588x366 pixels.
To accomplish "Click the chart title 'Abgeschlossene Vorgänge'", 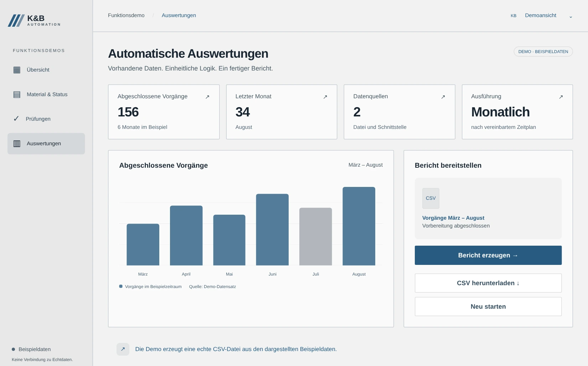I will pos(163,165).
